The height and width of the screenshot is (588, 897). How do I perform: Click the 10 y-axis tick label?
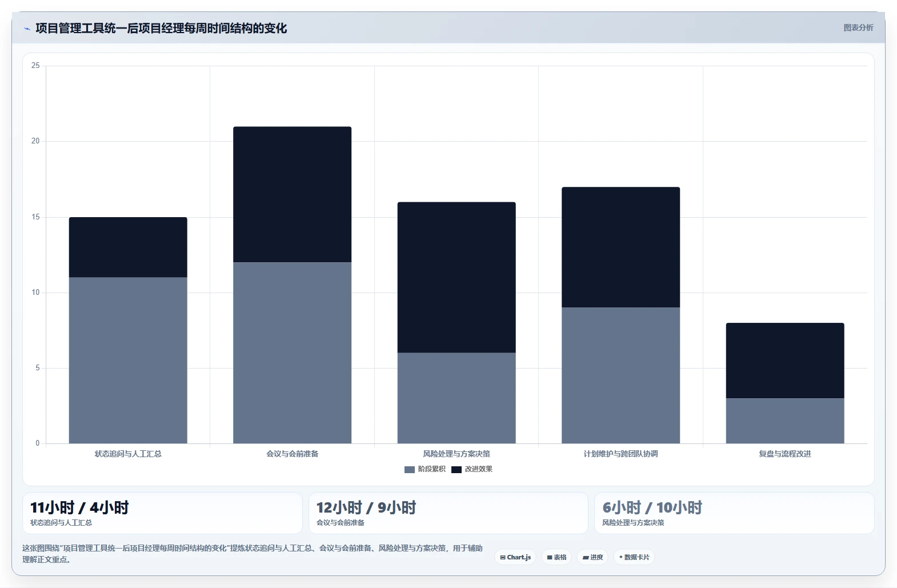(35, 293)
